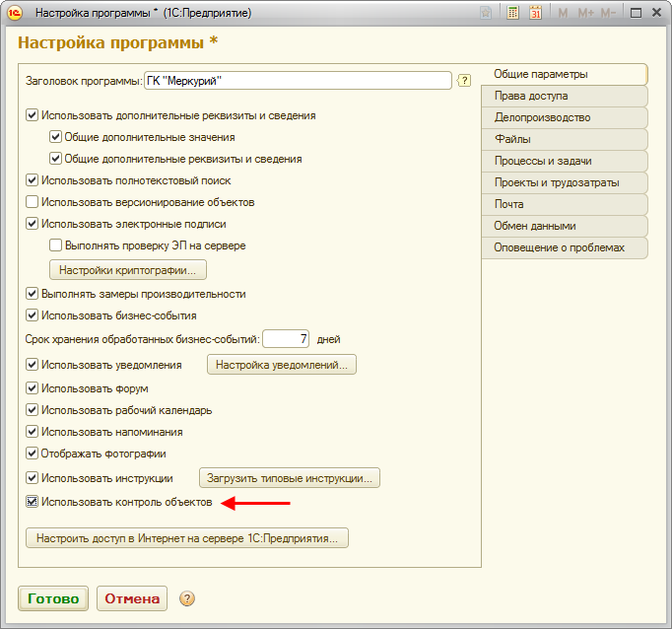Click the favorites star icon
Viewport: 672px width, 629px height.
pos(485,14)
